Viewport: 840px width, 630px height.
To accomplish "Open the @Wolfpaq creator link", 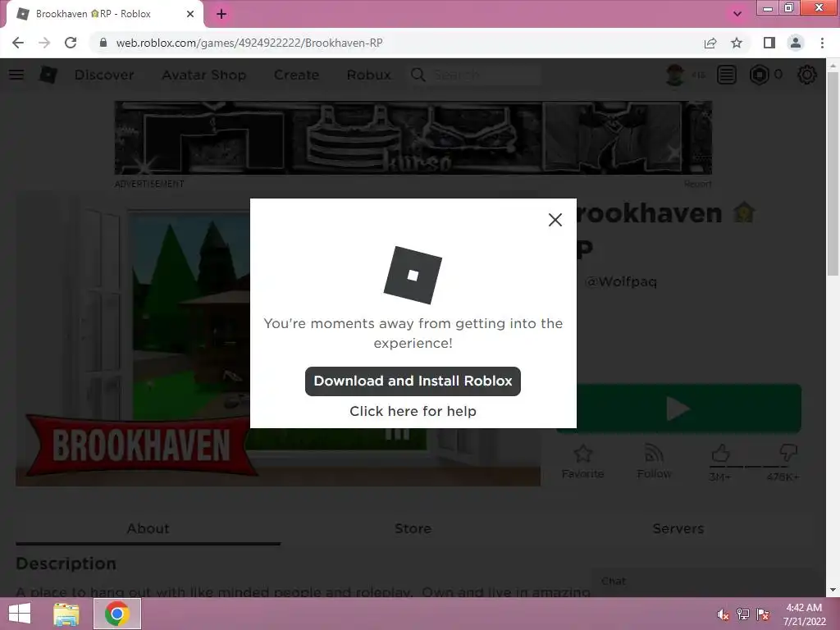I will pos(621,281).
